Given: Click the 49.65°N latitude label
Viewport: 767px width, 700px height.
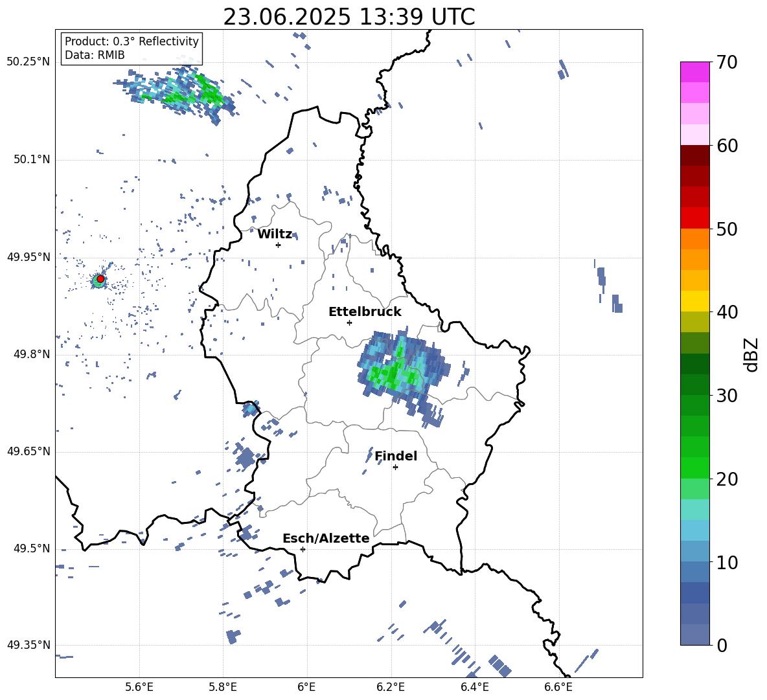Looking at the screenshot, I should (x=29, y=451).
